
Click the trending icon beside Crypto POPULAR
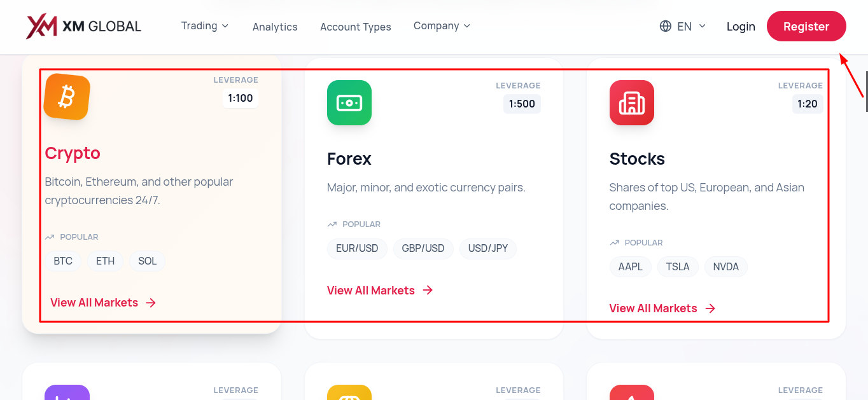tap(50, 237)
